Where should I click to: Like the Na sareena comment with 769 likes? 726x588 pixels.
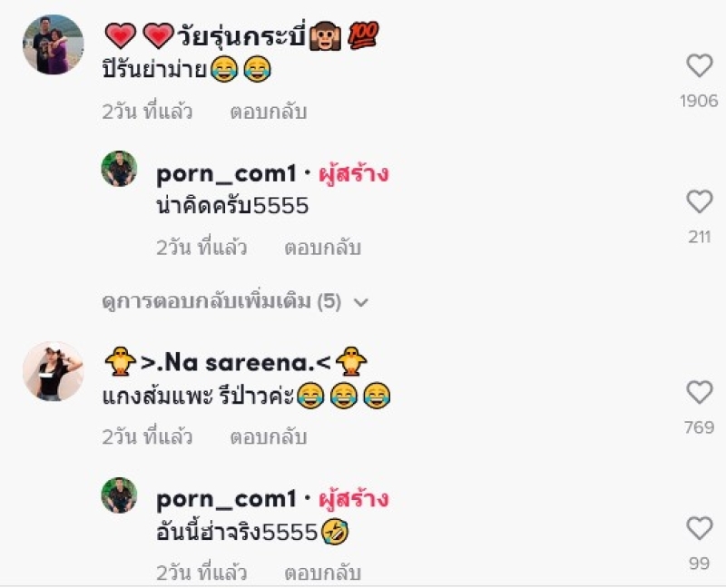[x=699, y=392]
